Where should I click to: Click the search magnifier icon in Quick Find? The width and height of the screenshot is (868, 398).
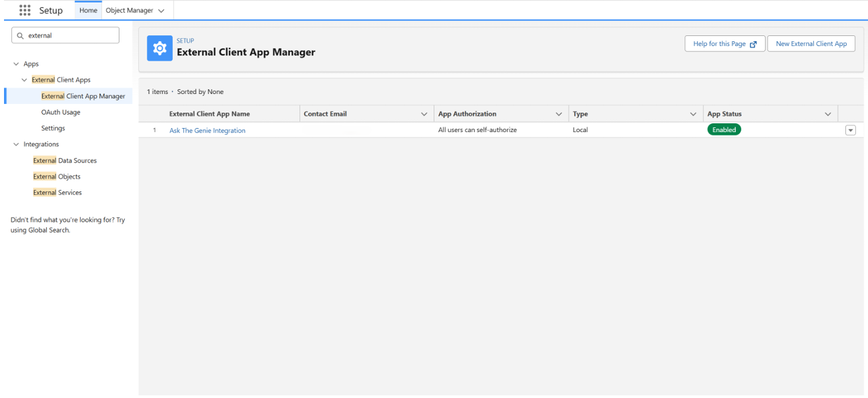tap(21, 35)
